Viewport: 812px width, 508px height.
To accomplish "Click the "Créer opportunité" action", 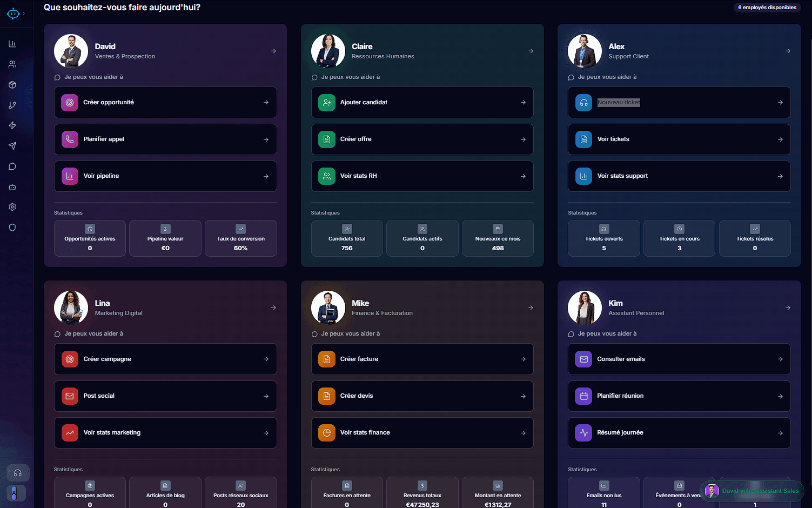I will [165, 103].
